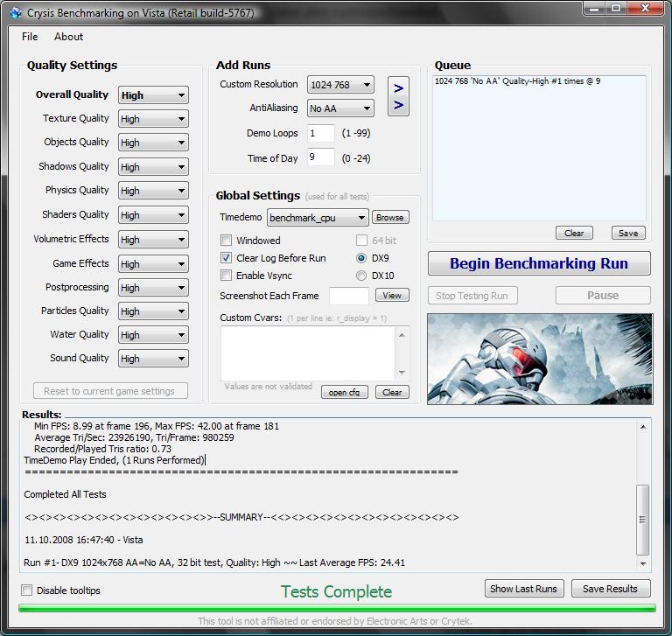
Task: Click Reset to current game settings
Action: click(110, 391)
